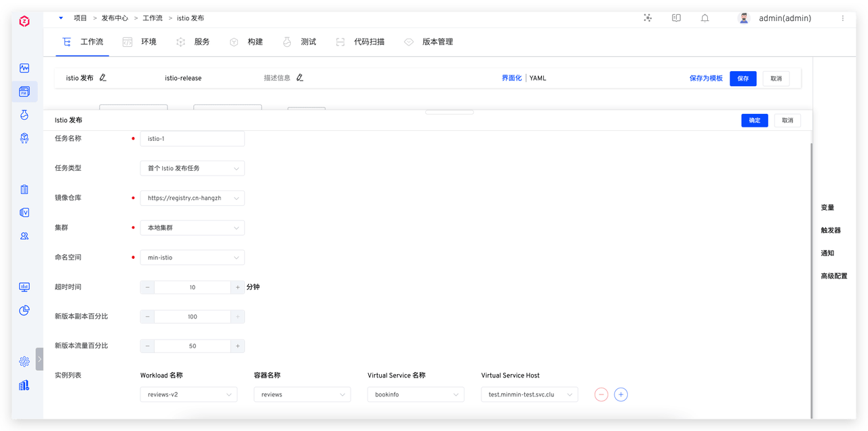
Task: Edit the istio 发布 workflow name pencil
Action: click(103, 78)
